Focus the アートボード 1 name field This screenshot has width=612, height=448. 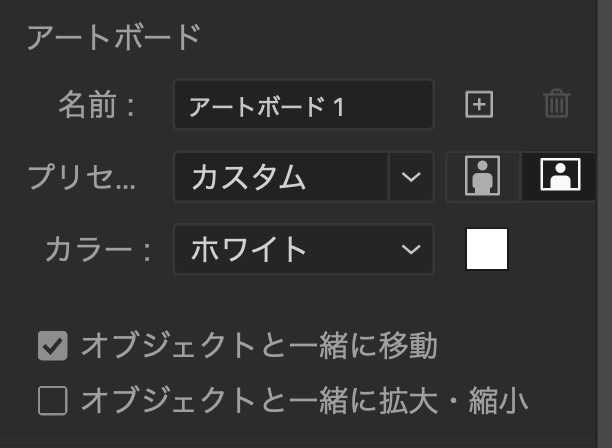302,105
